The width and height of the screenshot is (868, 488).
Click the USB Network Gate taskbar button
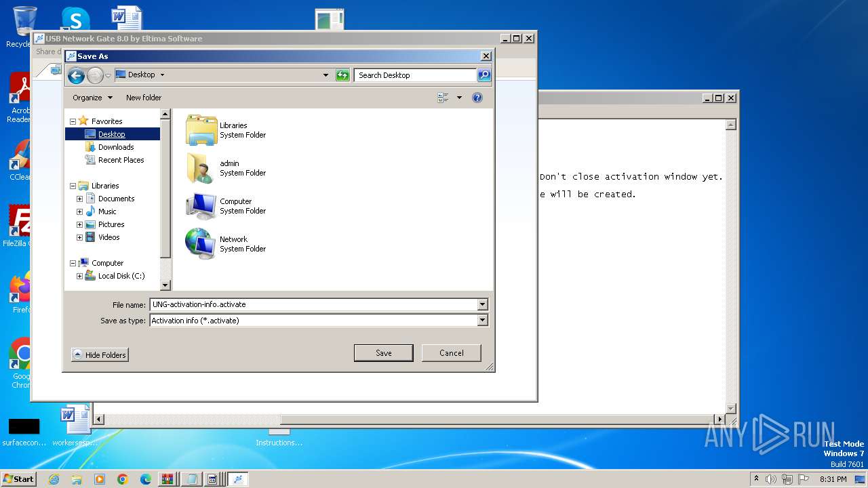click(237, 479)
